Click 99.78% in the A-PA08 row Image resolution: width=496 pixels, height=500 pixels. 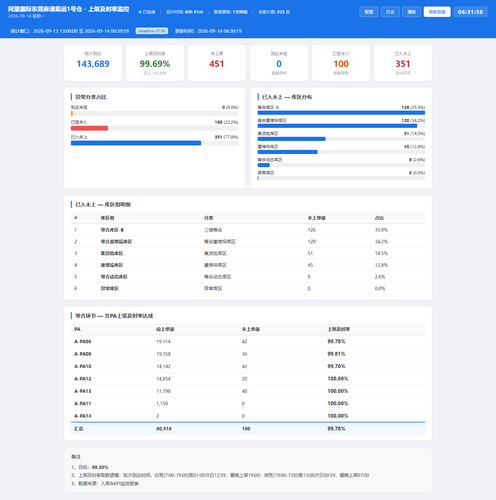point(336,342)
